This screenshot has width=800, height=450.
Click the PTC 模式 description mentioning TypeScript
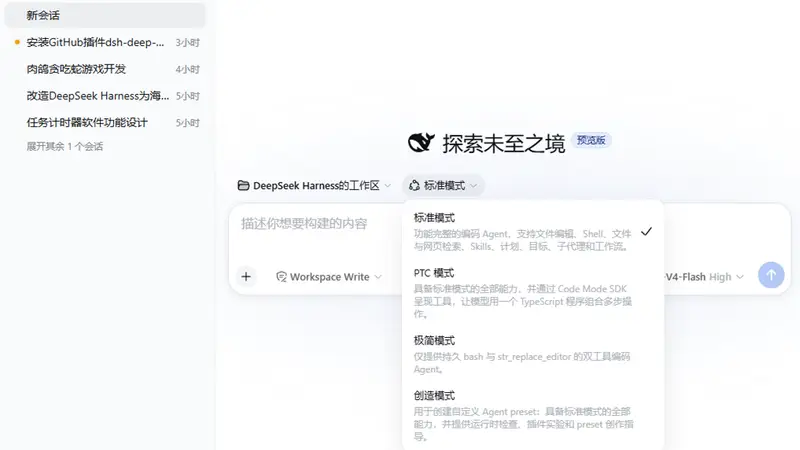click(522, 302)
